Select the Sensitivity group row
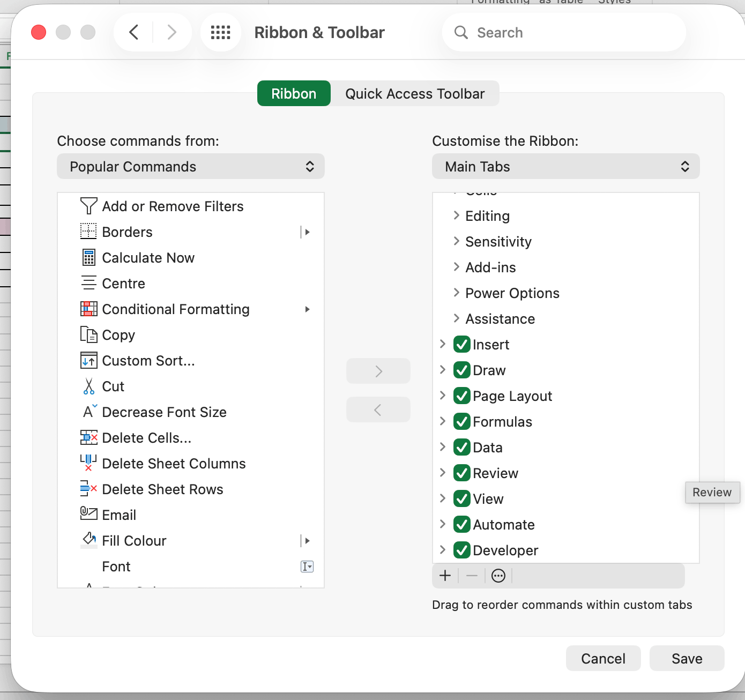This screenshot has width=745, height=700. [x=565, y=241]
